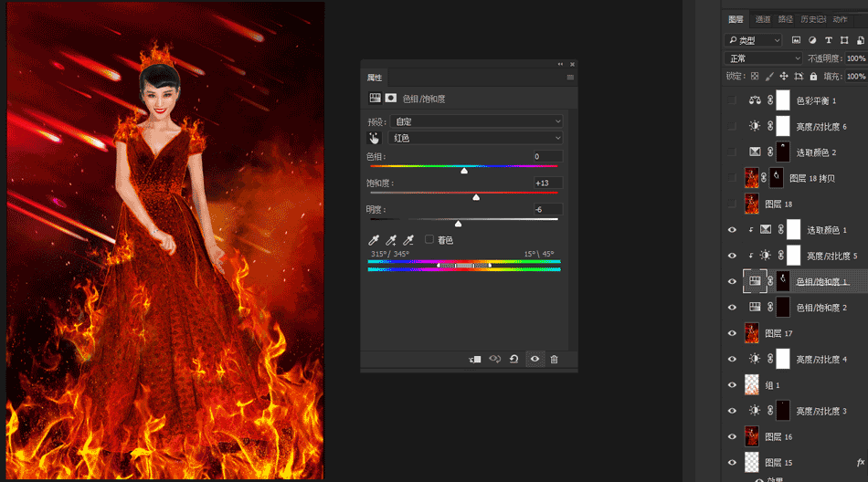Click the 选取颜色 2 adjustment icon

tap(755, 152)
